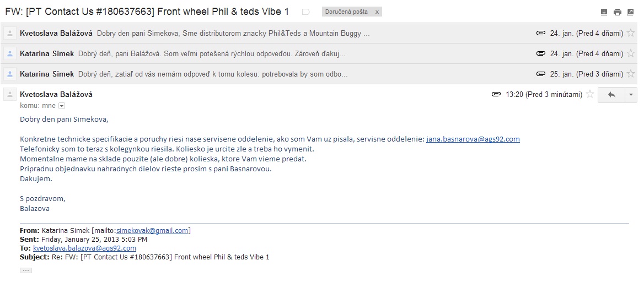This screenshot has width=644, height=282.
Task: Click the kvetoslava.balazova@ags92.com address link
Action: click(x=84, y=248)
